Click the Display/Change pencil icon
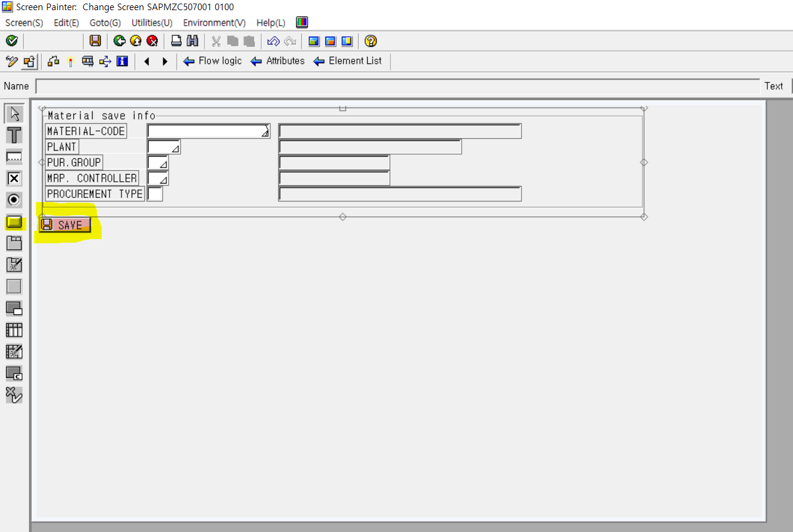Image resolution: width=793 pixels, height=532 pixels. tap(11, 61)
